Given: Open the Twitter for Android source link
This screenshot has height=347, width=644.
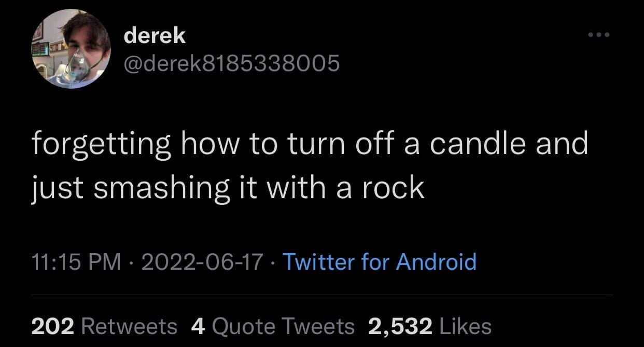Looking at the screenshot, I should pyautogui.click(x=379, y=261).
